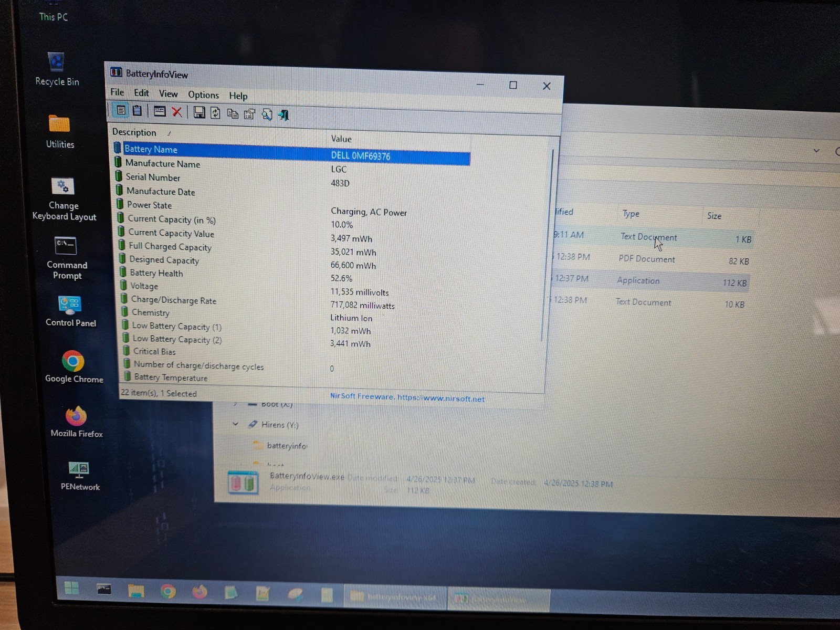Refresh battery data with the refresh icon

coord(215,113)
